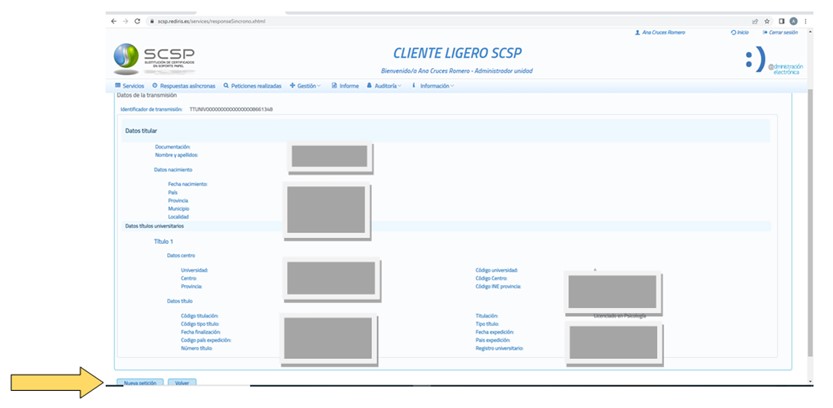
Task: Expand the Gestión dropdown menu
Action: point(304,86)
